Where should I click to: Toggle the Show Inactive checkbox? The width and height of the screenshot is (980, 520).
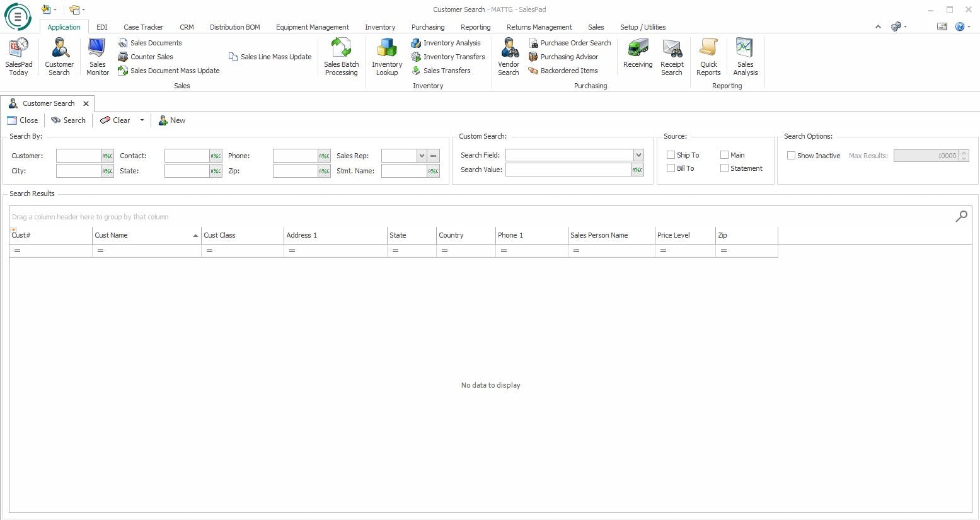click(791, 156)
